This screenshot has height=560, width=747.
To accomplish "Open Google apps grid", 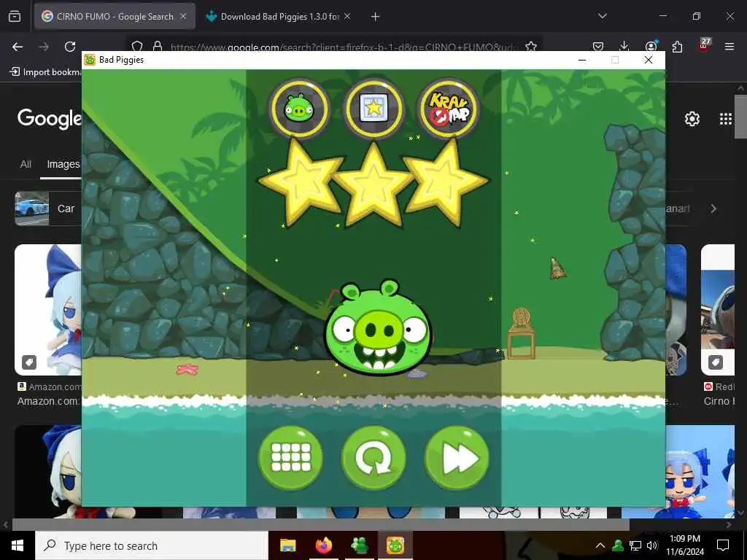I will tap(726, 119).
